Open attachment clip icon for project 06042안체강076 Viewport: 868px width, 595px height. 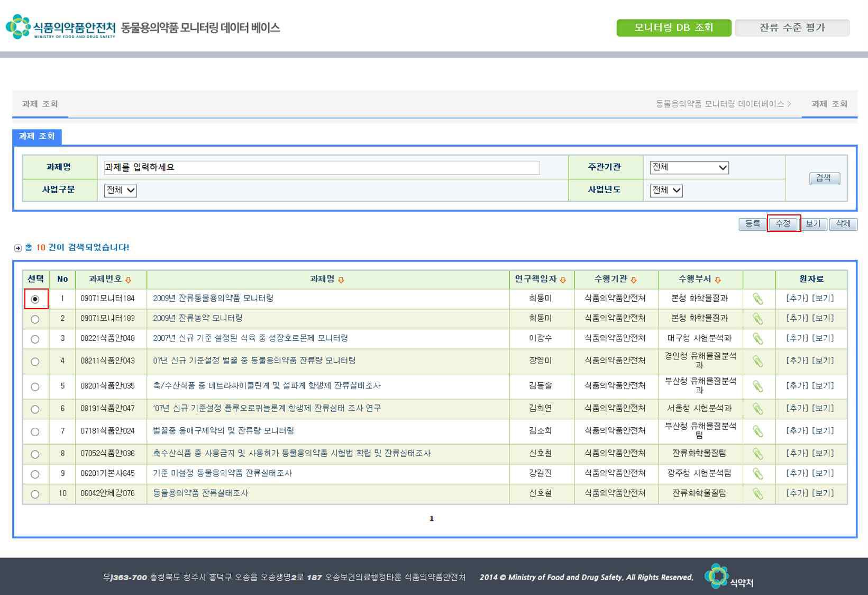[758, 494]
